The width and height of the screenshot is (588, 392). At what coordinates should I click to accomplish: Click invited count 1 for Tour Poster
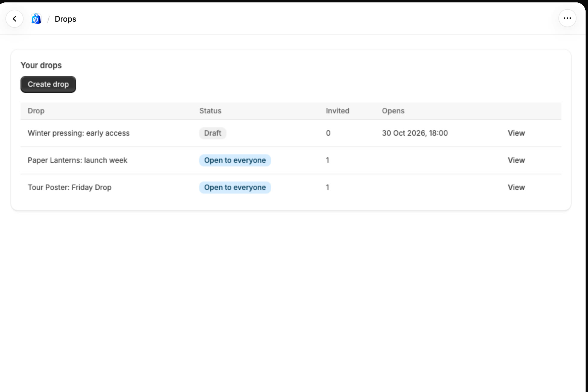pyautogui.click(x=328, y=188)
